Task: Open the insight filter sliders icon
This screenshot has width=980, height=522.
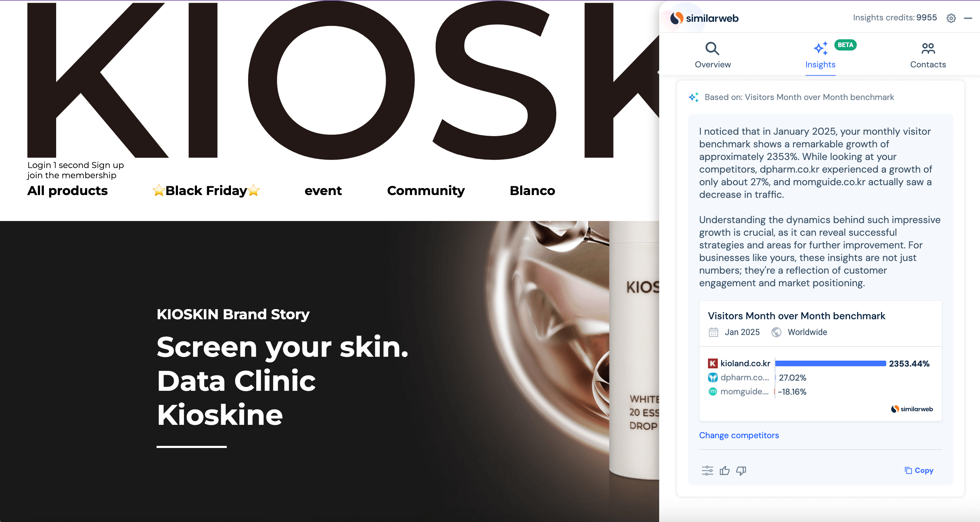Action: (x=707, y=471)
